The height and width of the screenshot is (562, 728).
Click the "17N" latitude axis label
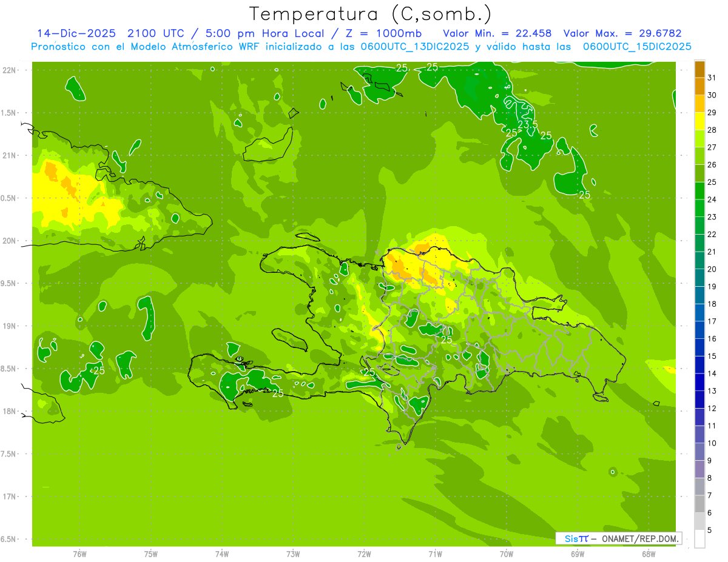(10, 497)
